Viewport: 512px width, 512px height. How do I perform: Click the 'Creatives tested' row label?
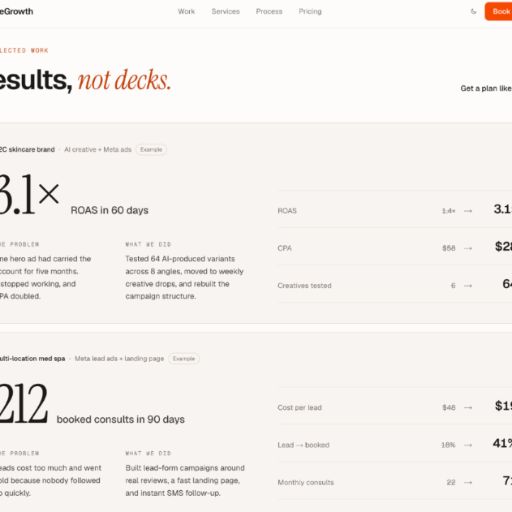coord(304,285)
